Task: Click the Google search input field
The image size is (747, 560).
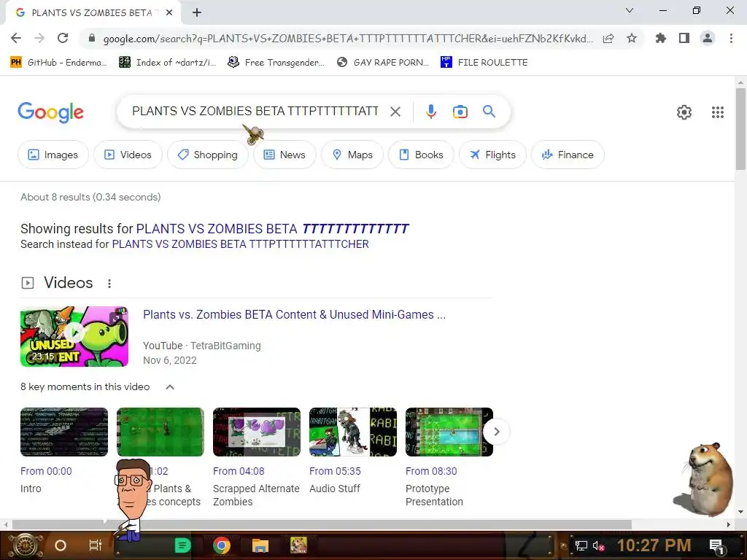Action: (x=255, y=112)
